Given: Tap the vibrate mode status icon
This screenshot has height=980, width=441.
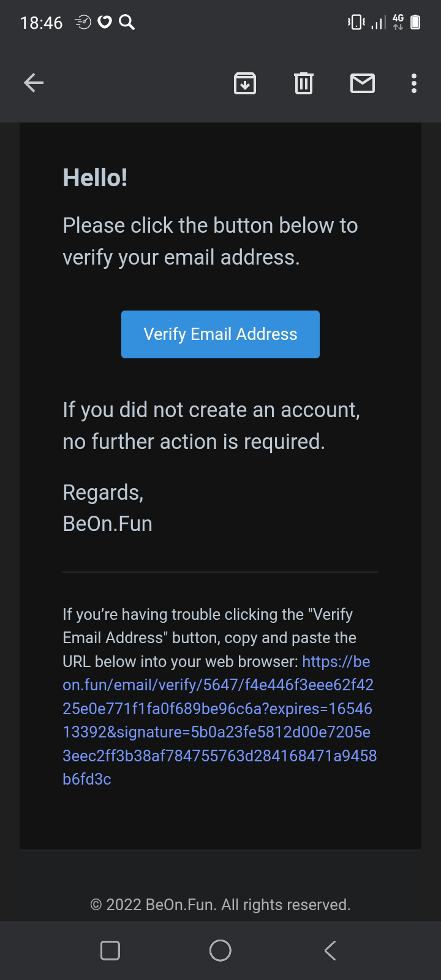Looking at the screenshot, I should (356, 23).
